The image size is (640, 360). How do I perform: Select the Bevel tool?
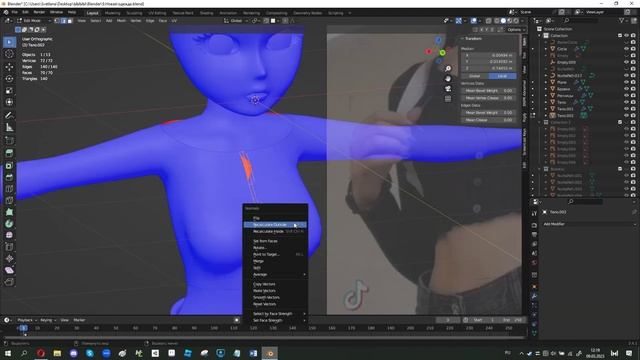pos(9,177)
